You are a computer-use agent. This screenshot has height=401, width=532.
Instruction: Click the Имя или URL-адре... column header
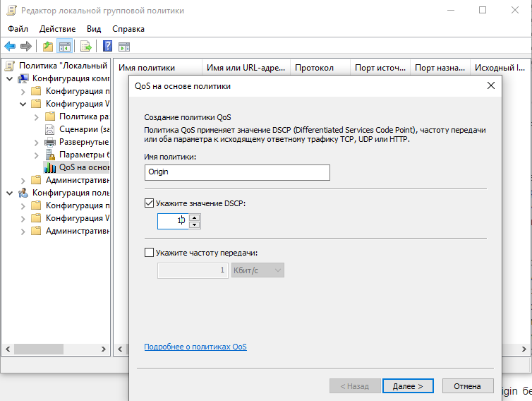tap(246, 68)
